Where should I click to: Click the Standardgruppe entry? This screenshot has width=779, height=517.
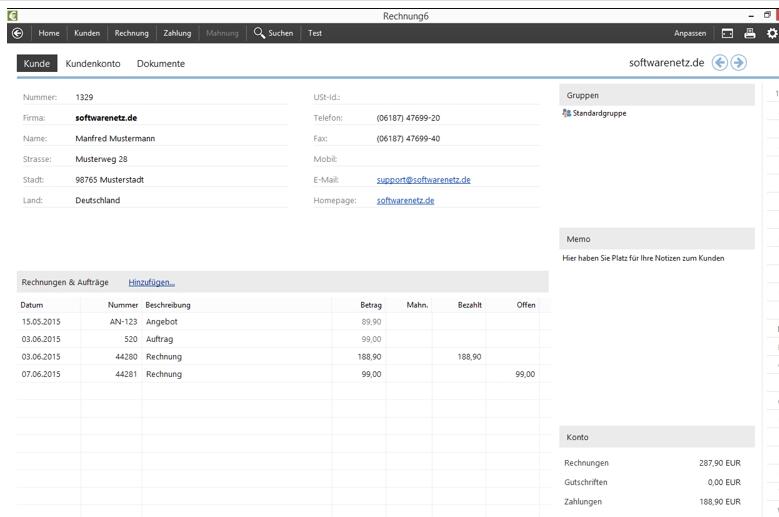594,113
